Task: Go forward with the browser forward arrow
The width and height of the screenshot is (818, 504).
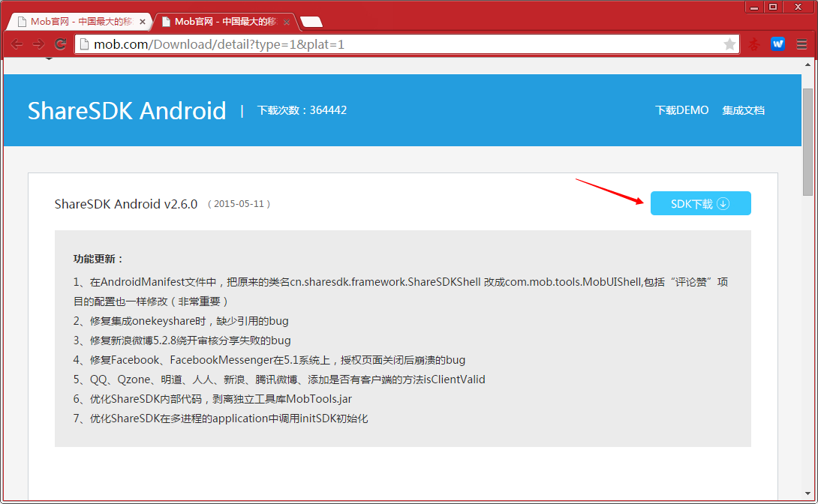Action: 38,44
